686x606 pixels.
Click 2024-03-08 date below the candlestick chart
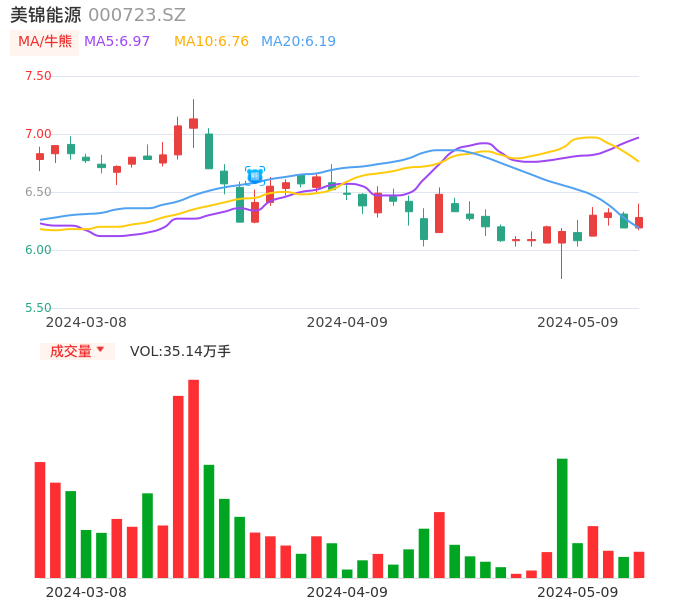pos(86,322)
